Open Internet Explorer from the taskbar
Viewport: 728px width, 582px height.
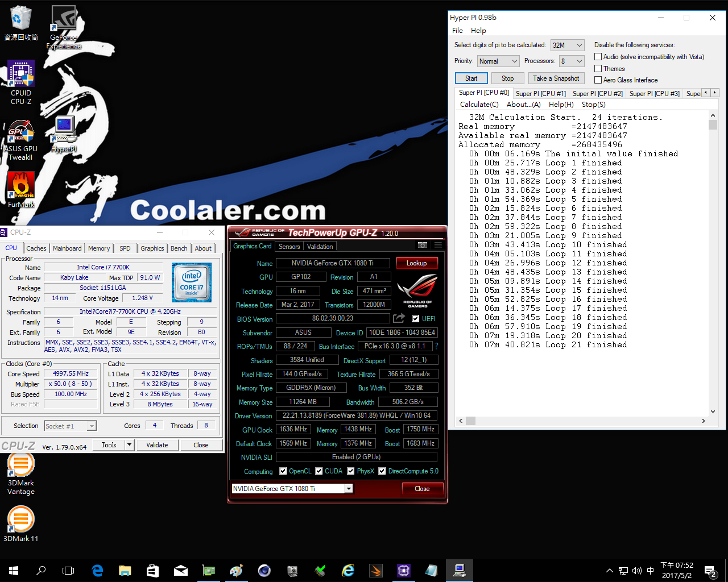point(348,571)
